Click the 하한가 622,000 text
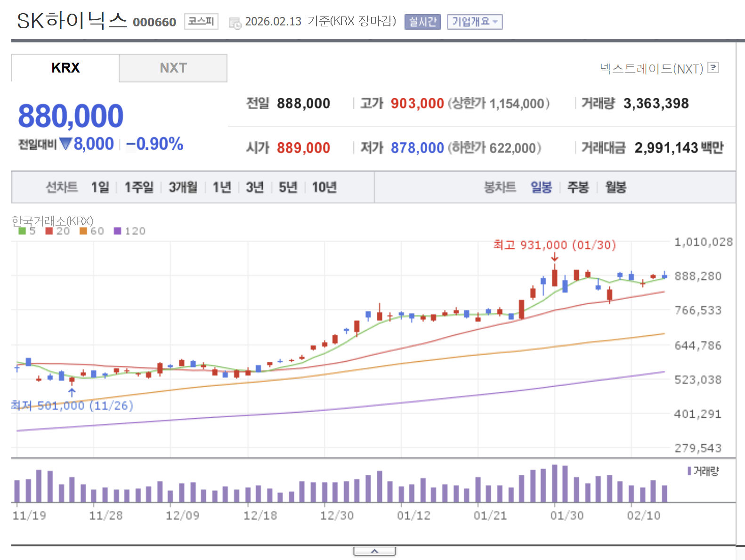 (x=494, y=148)
